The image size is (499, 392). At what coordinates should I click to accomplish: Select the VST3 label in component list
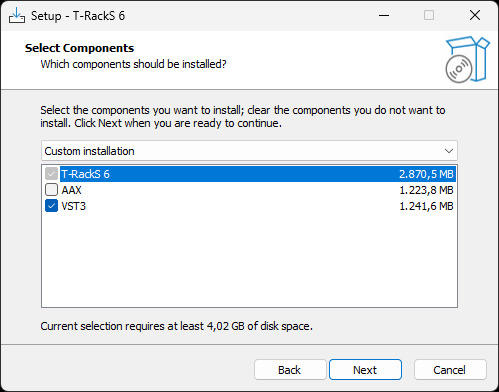[x=73, y=206]
